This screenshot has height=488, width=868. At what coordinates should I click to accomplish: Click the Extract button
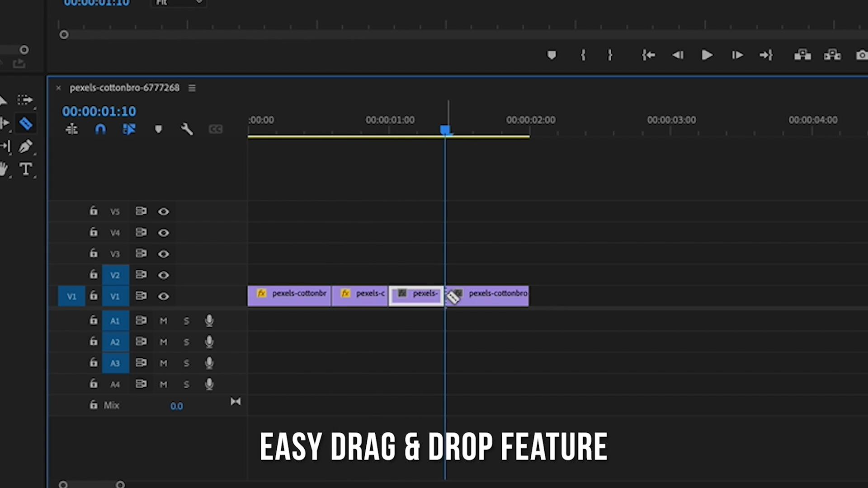pyautogui.click(x=832, y=55)
